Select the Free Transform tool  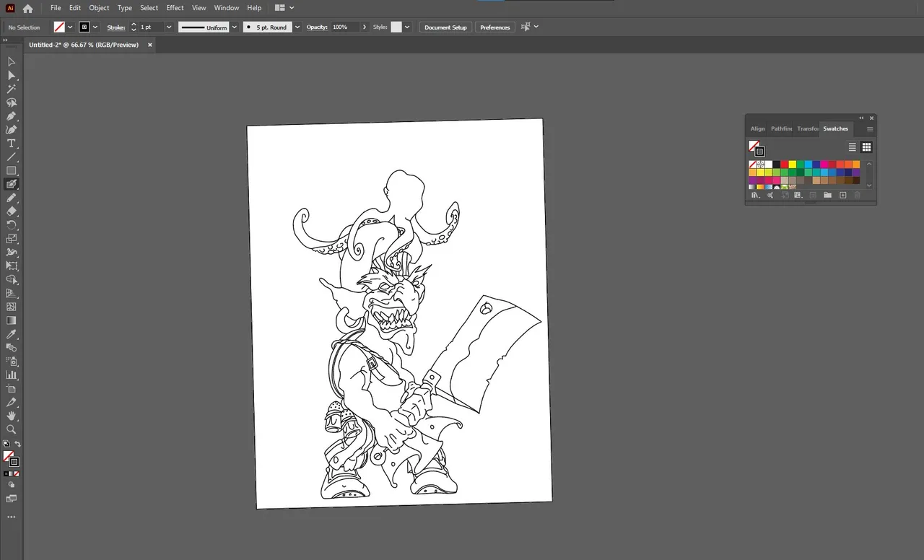tap(12, 266)
